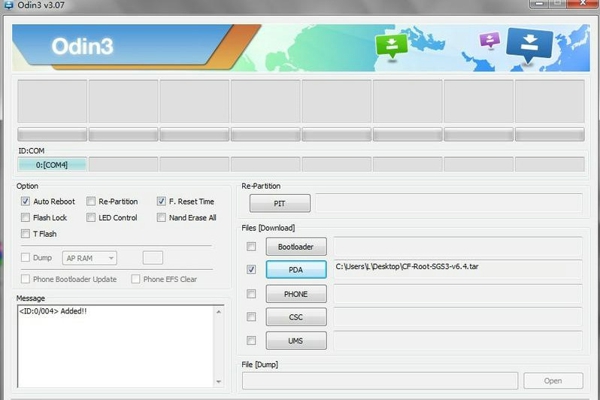Open the AP RAM dropdown
This screenshot has height=400, width=600.
(x=90, y=258)
